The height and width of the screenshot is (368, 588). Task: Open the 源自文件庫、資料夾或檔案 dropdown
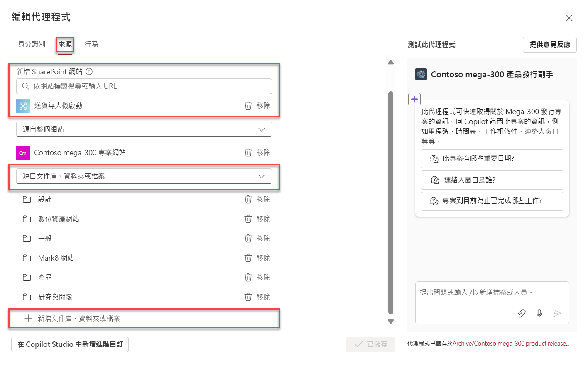(x=144, y=176)
